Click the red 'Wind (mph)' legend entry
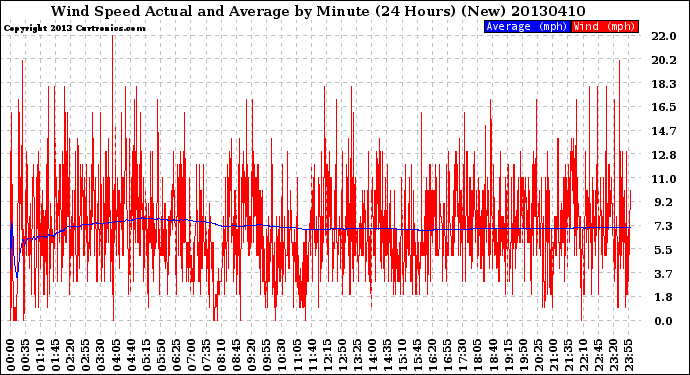 click(x=604, y=26)
